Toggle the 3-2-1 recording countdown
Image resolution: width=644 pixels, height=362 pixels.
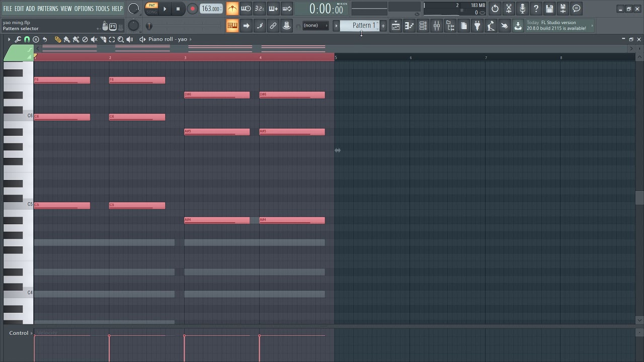pos(259,9)
